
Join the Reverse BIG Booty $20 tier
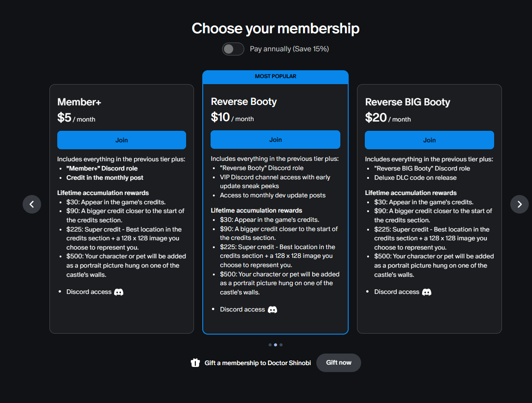(x=429, y=140)
